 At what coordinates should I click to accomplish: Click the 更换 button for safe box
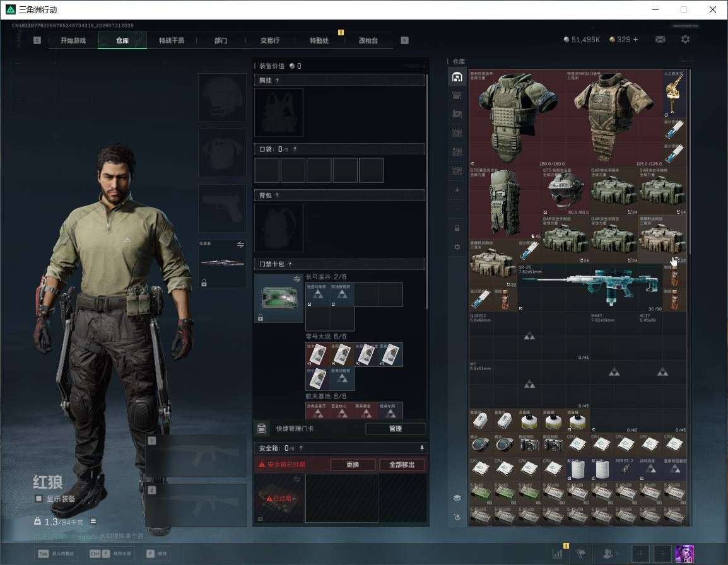pos(353,464)
